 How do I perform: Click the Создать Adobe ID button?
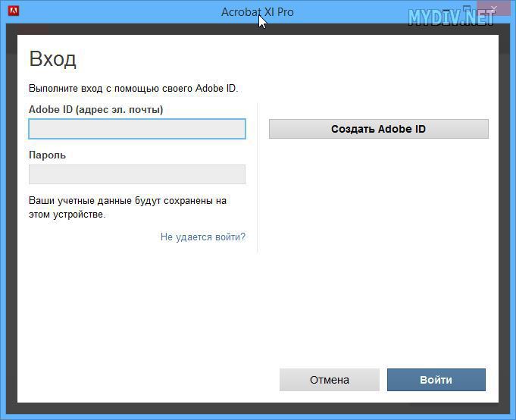[x=378, y=129]
